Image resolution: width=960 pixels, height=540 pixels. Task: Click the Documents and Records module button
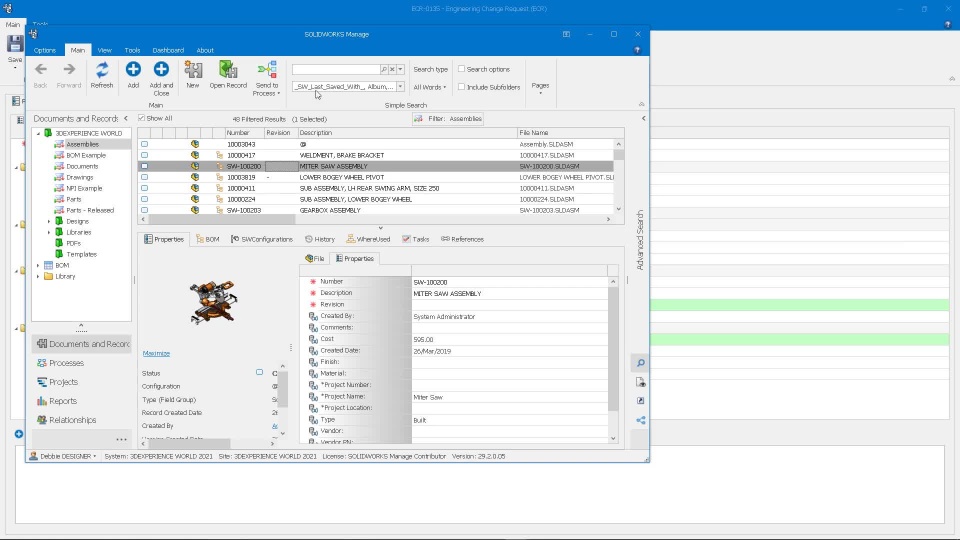click(81, 344)
